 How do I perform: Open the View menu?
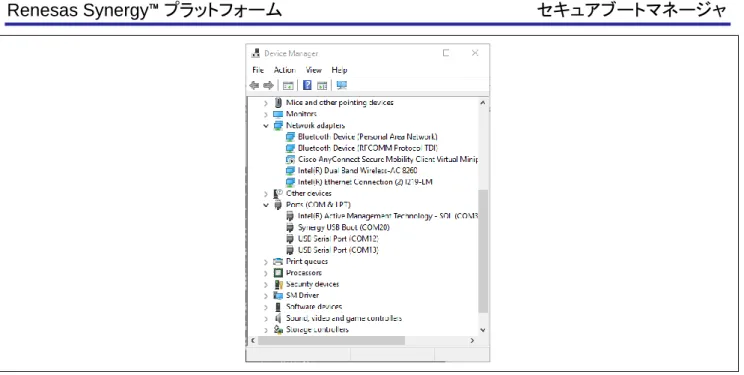click(x=314, y=70)
